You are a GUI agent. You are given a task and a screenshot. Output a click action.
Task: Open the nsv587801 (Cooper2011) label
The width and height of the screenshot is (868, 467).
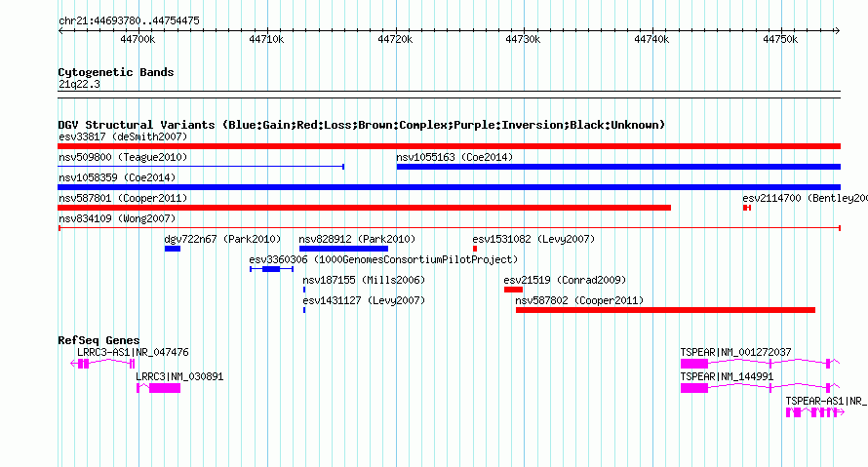pos(123,198)
